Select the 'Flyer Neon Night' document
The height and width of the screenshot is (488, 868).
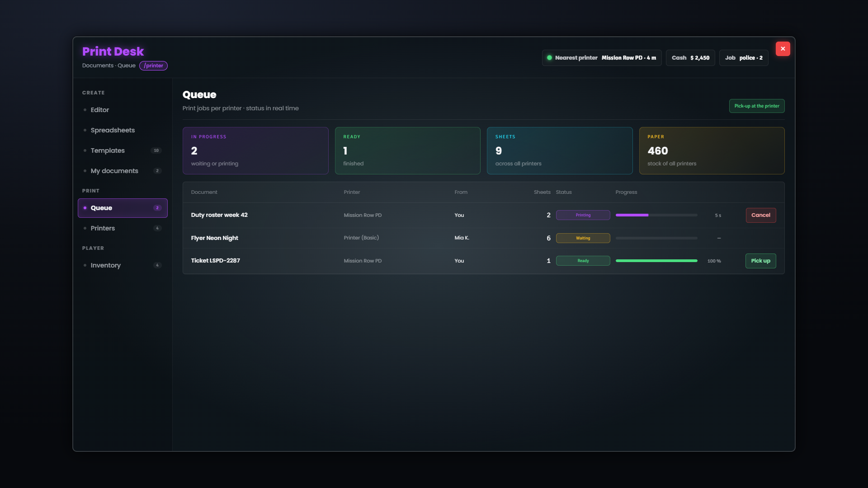coord(214,238)
